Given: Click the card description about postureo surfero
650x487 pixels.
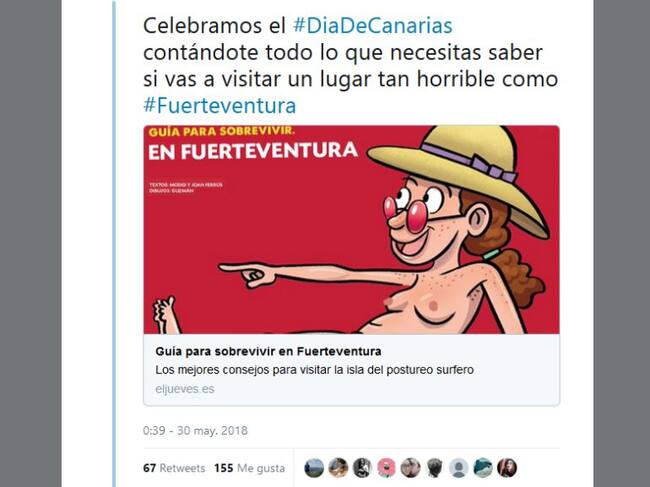Looking at the screenshot, I should [x=315, y=370].
